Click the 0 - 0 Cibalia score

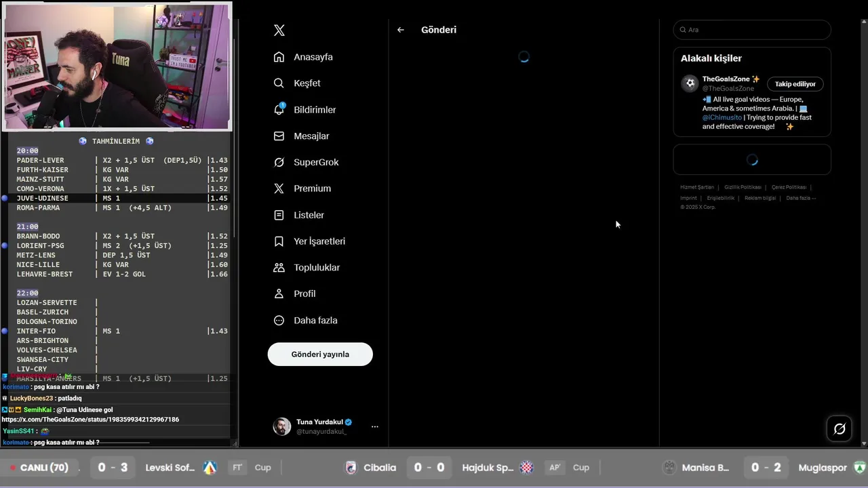[429, 468]
